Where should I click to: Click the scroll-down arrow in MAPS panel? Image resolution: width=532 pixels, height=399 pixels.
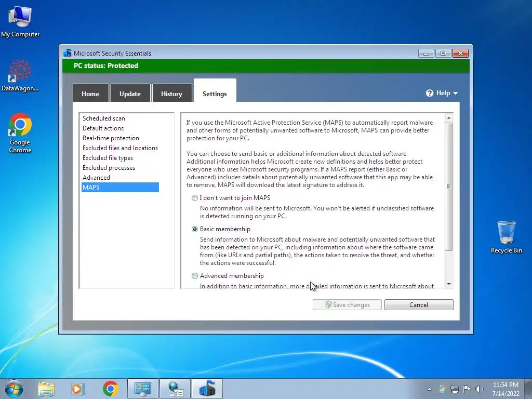(x=448, y=284)
